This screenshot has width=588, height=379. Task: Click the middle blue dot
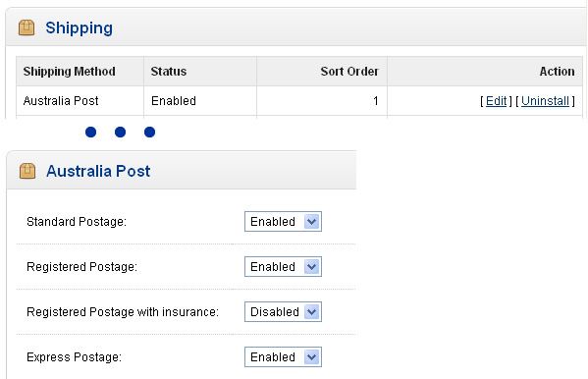(x=120, y=133)
